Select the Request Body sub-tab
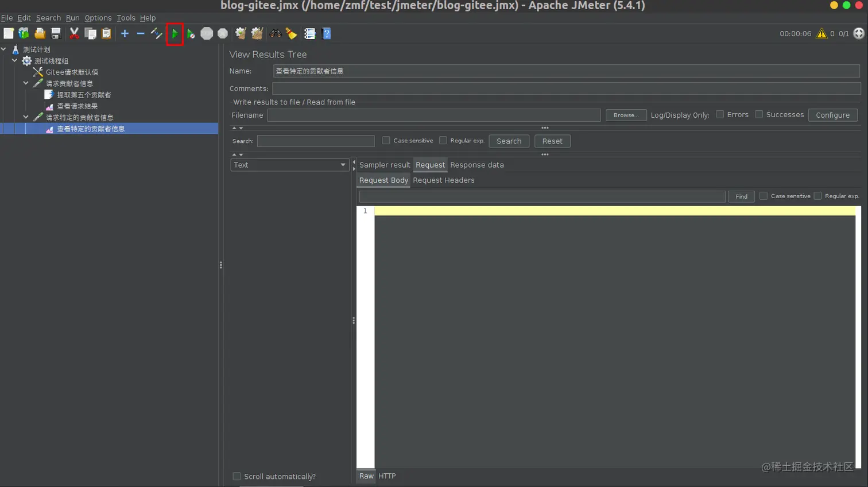Image resolution: width=868 pixels, height=487 pixels. tap(383, 180)
